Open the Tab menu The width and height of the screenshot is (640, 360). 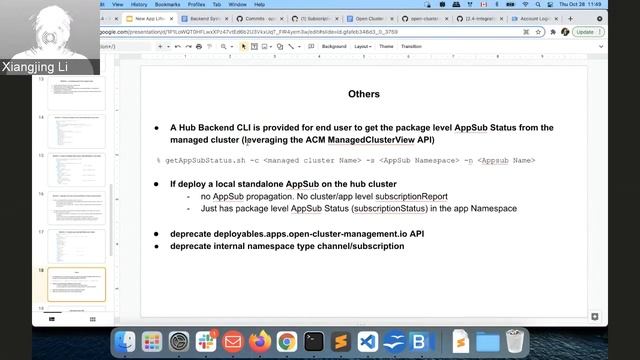pyautogui.click(x=217, y=4)
